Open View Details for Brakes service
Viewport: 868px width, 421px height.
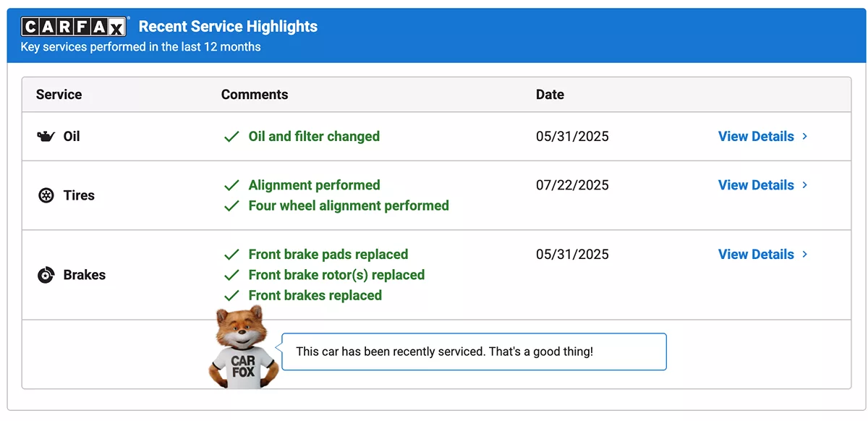click(756, 255)
